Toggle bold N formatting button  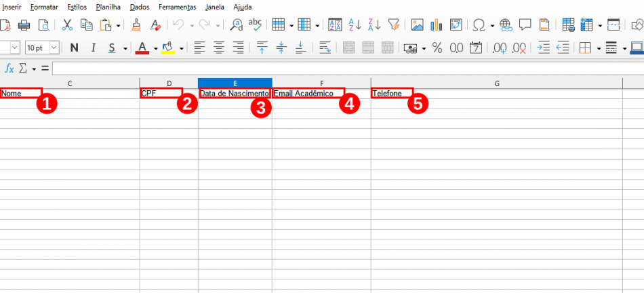[74, 47]
